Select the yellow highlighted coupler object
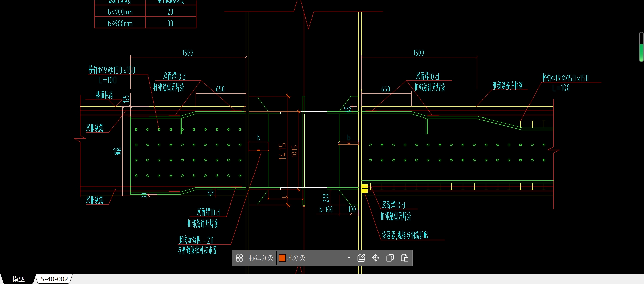 tap(365, 188)
